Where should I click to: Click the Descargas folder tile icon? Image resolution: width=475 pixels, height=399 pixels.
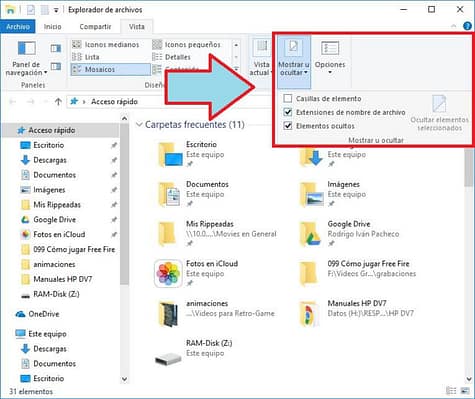(311, 158)
